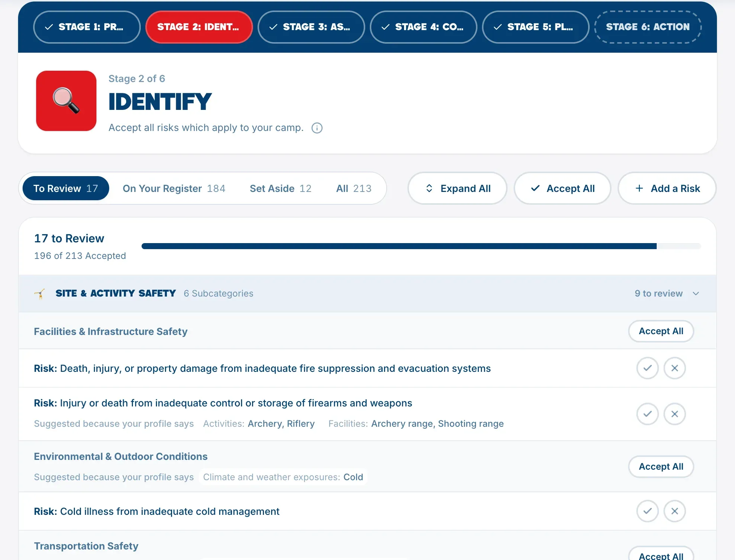Expand All risk categories
The width and height of the screenshot is (735, 560).
457,188
